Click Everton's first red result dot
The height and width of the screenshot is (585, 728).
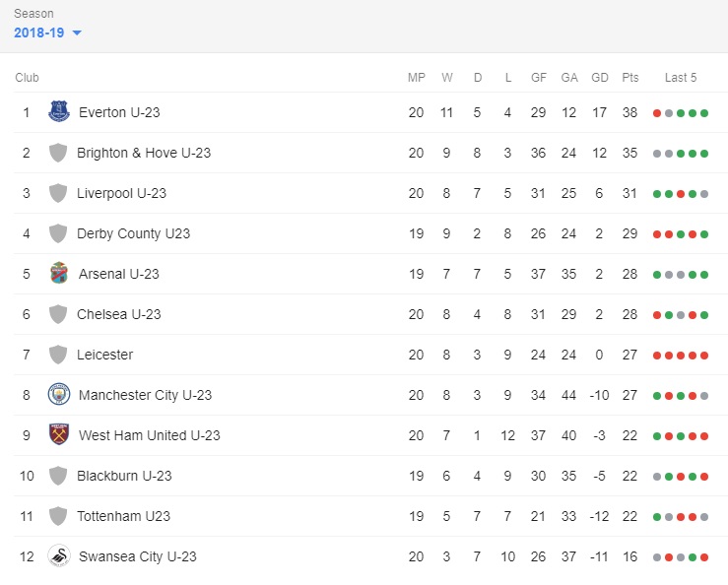click(657, 113)
